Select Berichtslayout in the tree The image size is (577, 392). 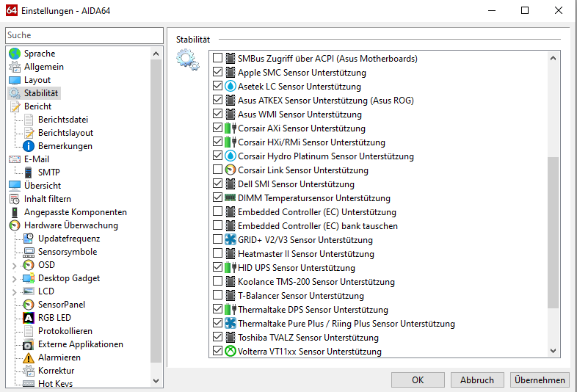click(x=65, y=133)
